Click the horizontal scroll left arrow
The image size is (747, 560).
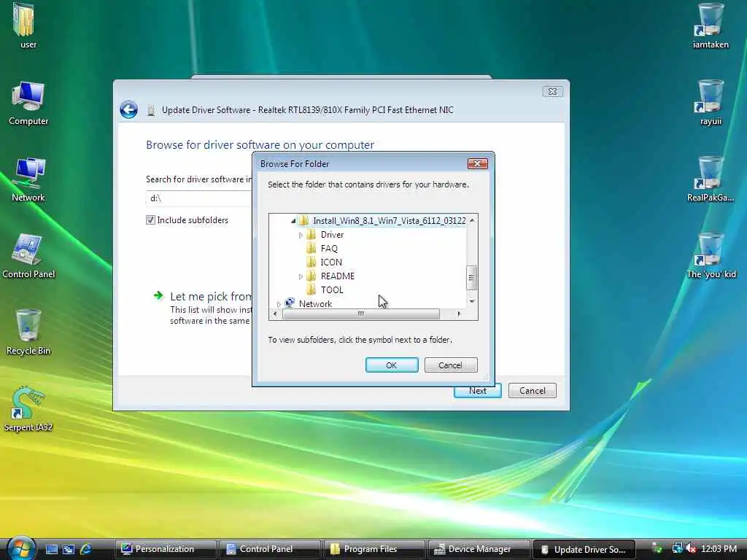275,314
